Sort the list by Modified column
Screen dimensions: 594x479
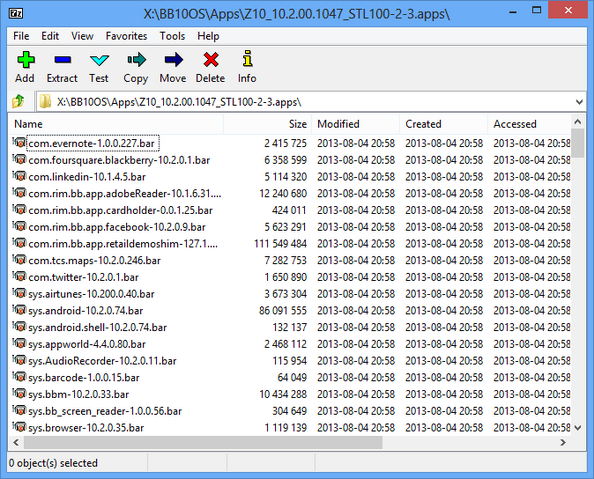(x=356, y=124)
